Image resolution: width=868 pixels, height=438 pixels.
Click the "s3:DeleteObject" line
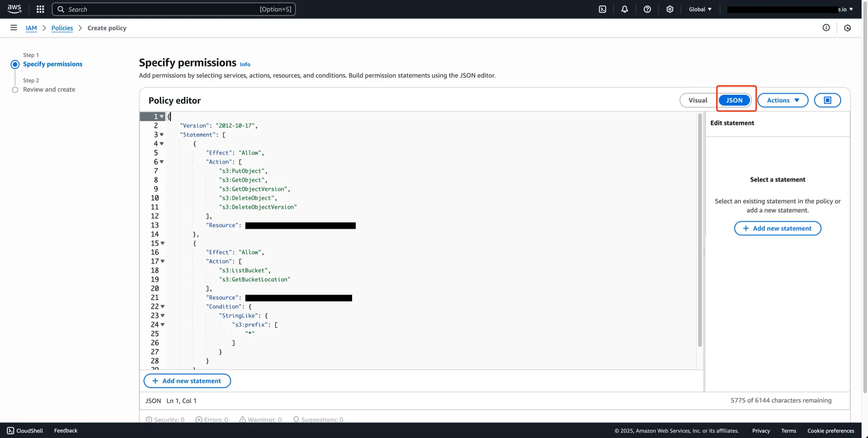(x=248, y=198)
